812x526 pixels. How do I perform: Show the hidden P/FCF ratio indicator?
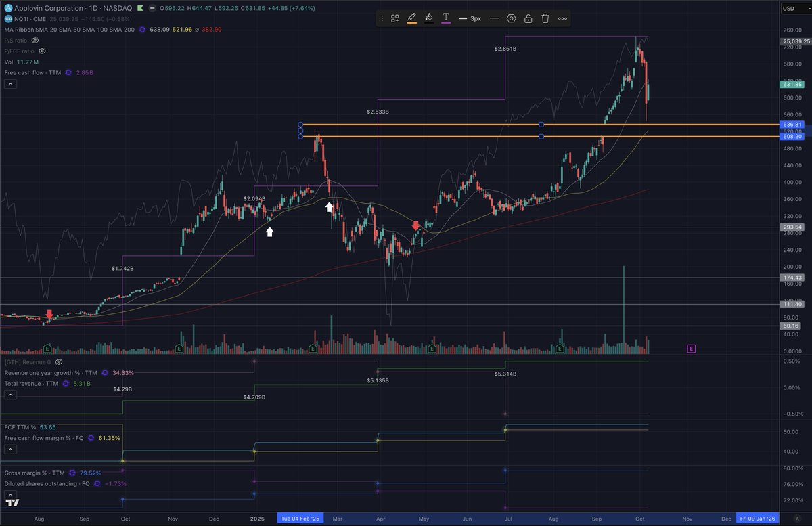42,51
